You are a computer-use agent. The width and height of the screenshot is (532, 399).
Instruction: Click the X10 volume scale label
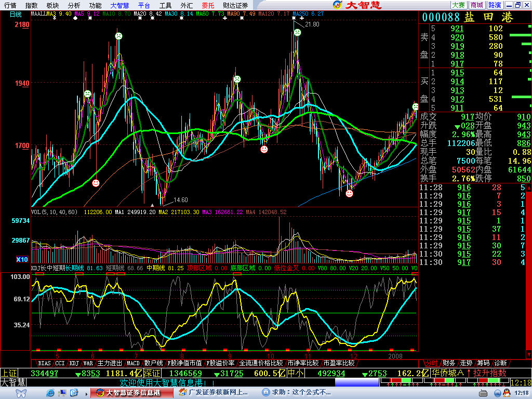(x=22, y=260)
